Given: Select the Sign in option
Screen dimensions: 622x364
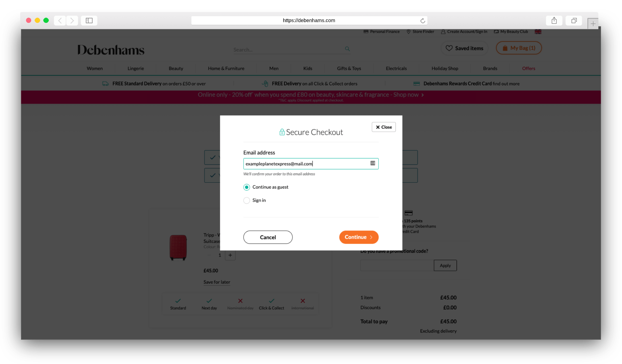Looking at the screenshot, I should [x=247, y=200].
